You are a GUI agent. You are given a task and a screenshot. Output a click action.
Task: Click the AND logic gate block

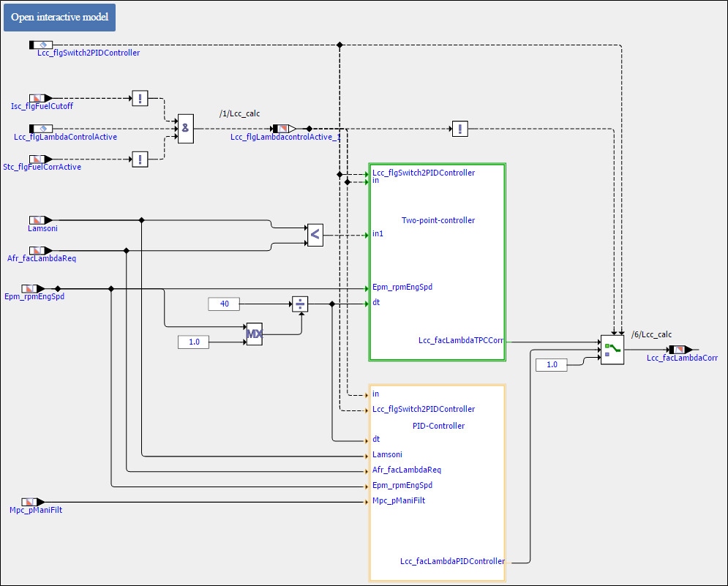coord(186,128)
